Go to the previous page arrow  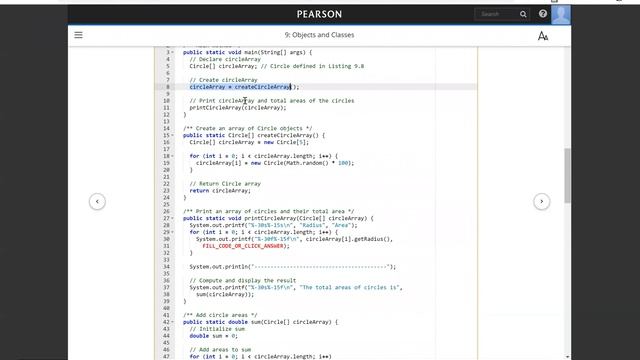[97, 201]
